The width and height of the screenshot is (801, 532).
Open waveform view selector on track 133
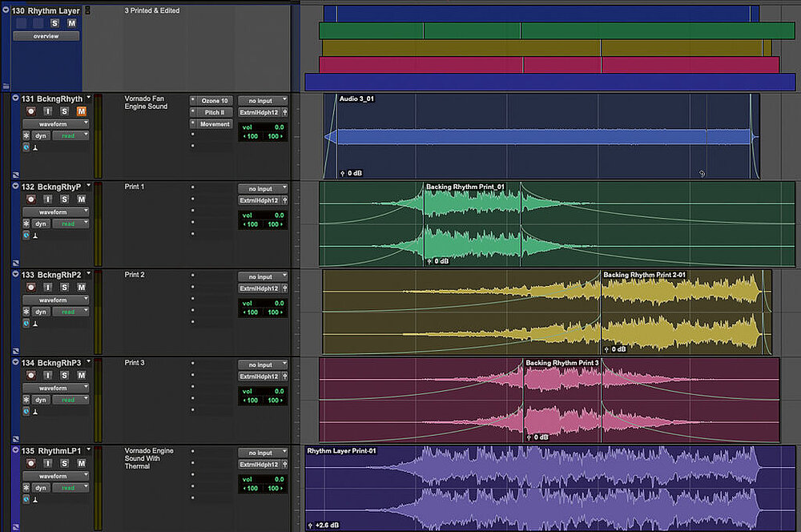pyautogui.click(x=52, y=300)
